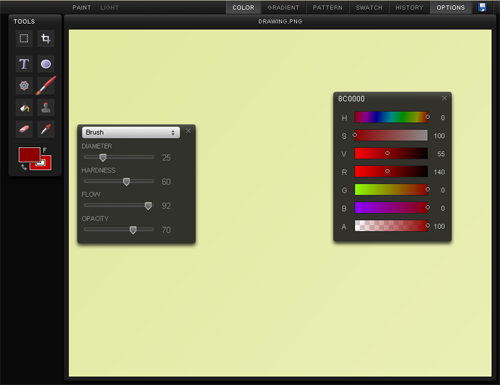The height and width of the screenshot is (385, 500).
Task: Select the Spirograph tool
Action: click(x=24, y=86)
